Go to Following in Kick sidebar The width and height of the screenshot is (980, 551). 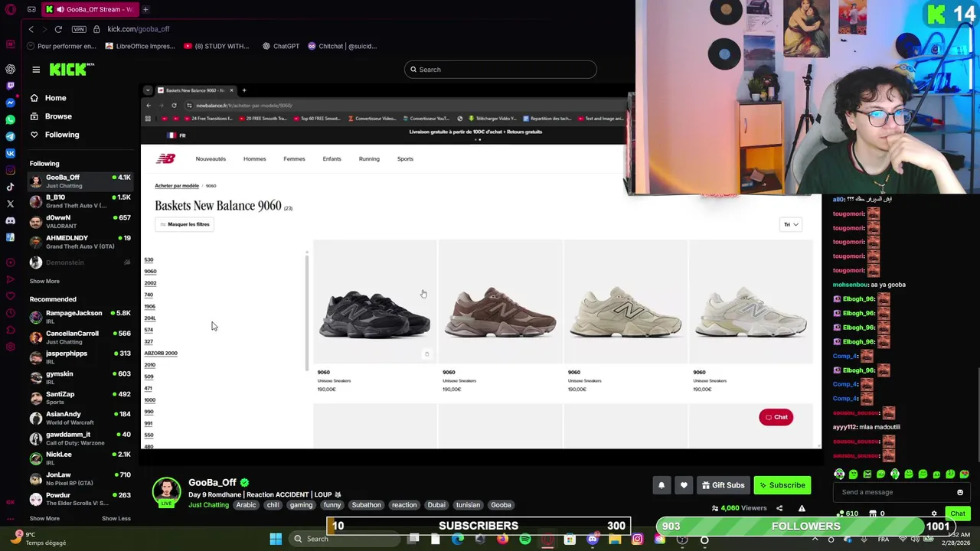[x=61, y=135]
